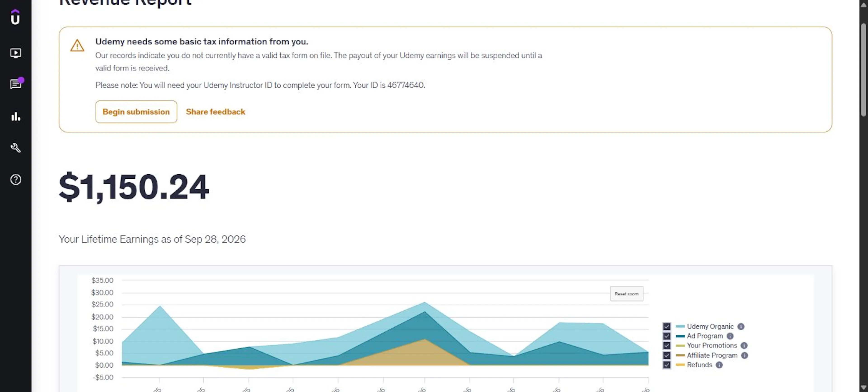Click the page vertical scrollbar thumb
Screen dimensions: 868x392
[x=863, y=70]
